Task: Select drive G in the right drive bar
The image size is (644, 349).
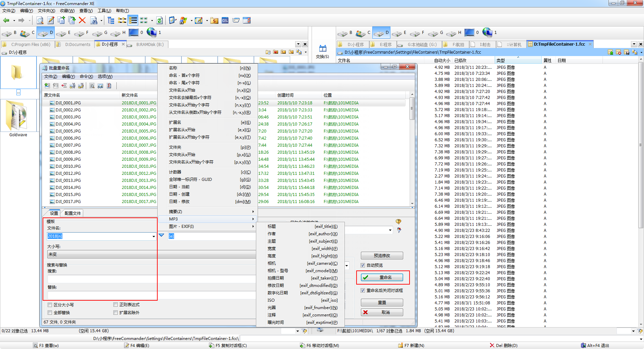Action: coord(436,33)
